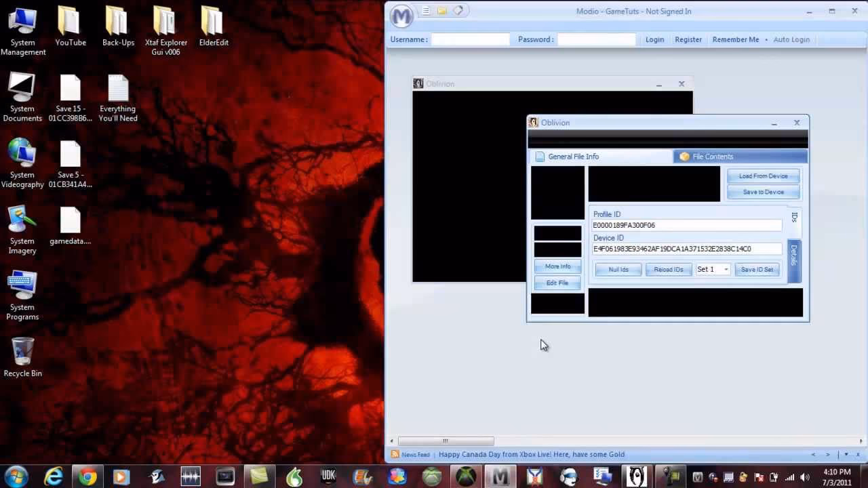
Task: Click into the Device ID field
Action: [687, 249]
